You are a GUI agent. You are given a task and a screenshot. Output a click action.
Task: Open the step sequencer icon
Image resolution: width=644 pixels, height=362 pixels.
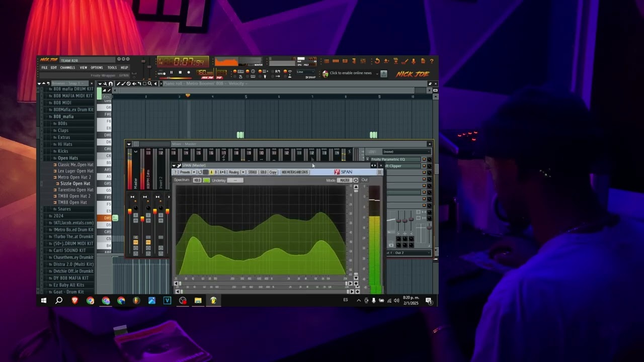pyautogui.click(x=336, y=61)
